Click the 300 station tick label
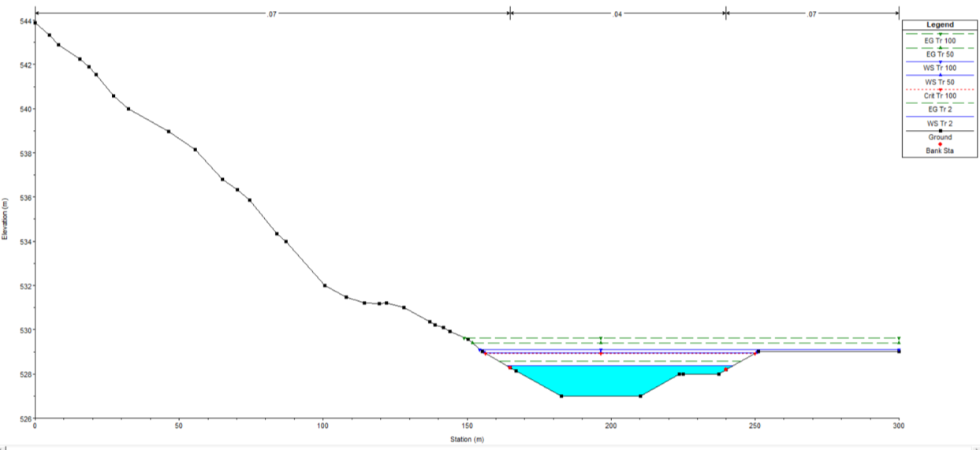The height and width of the screenshot is (450, 980). [898, 426]
